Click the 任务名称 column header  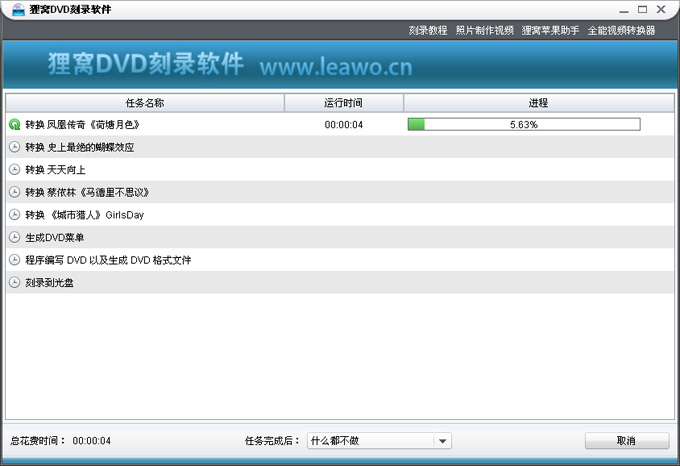145,103
